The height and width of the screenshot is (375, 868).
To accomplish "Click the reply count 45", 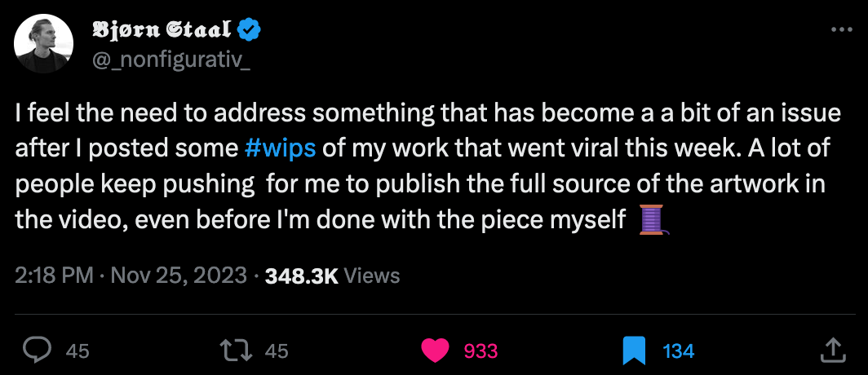I will (x=77, y=351).
